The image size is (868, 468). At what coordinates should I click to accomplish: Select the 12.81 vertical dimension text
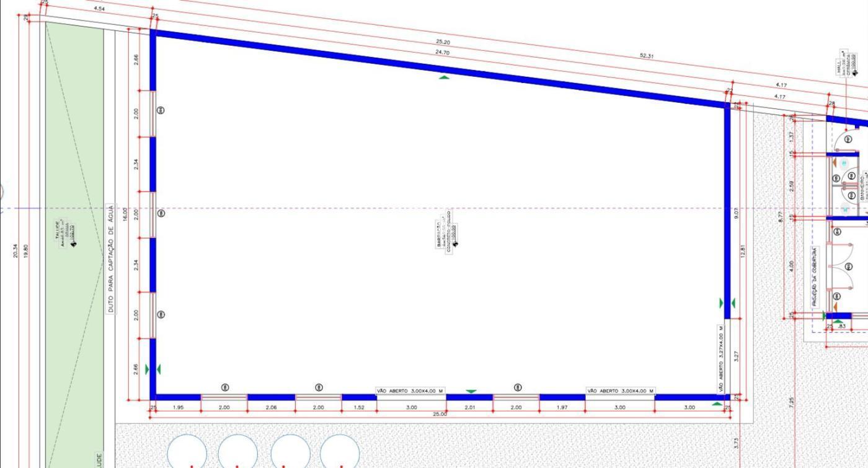[x=743, y=252]
